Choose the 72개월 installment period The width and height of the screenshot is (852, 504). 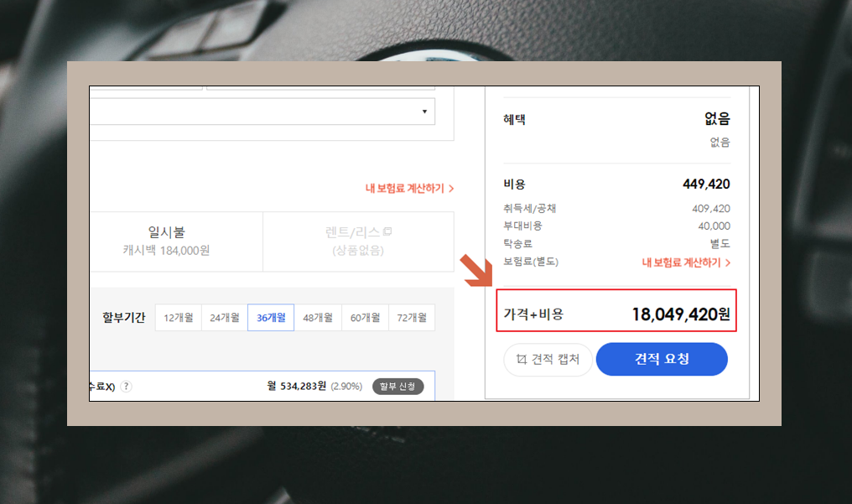point(412,318)
